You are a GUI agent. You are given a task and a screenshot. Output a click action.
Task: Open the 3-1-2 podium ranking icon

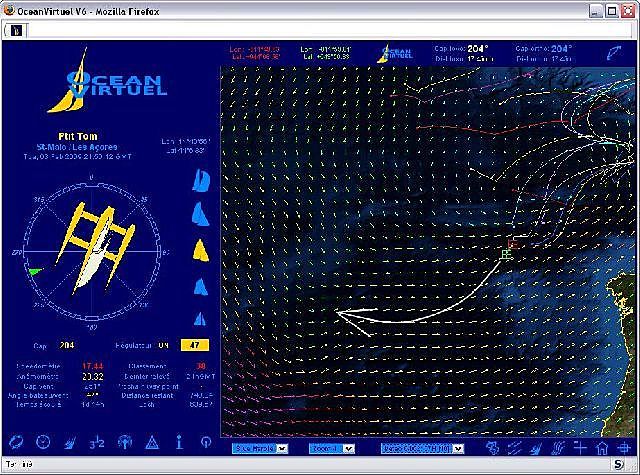pyautogui.click(x=97, y=442)
